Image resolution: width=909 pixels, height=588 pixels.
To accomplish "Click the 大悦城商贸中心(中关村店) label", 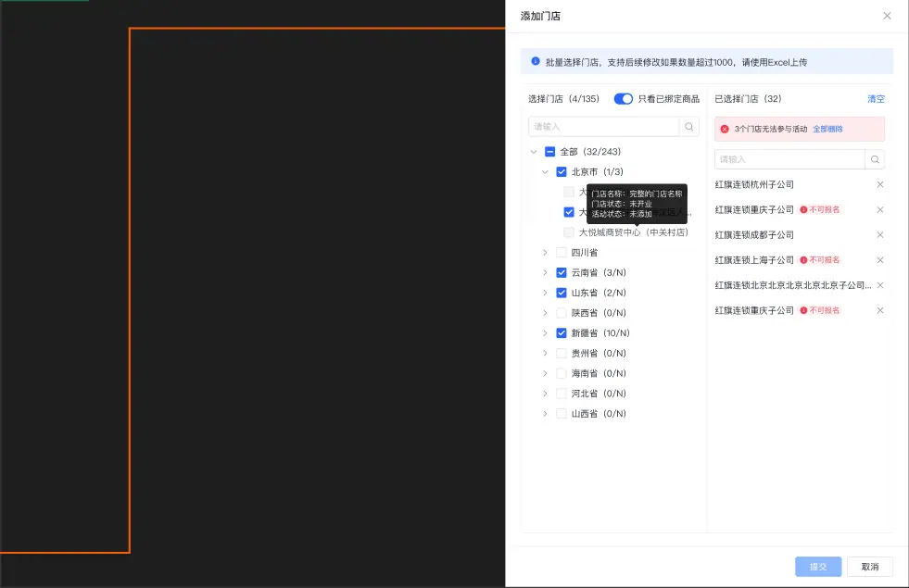I will [634, 232].
